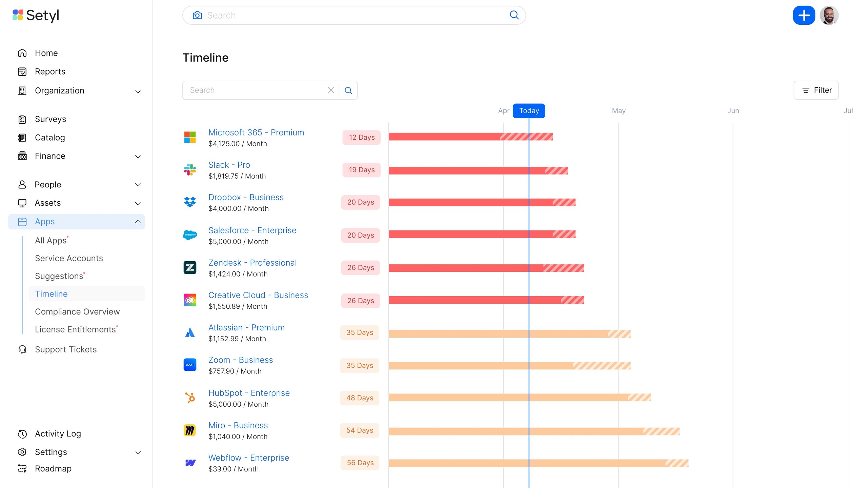Image resolution: width=868 pixels, height=488 pixels.
Task: Click the camera icon in top search bar
Action: point(197,15)
